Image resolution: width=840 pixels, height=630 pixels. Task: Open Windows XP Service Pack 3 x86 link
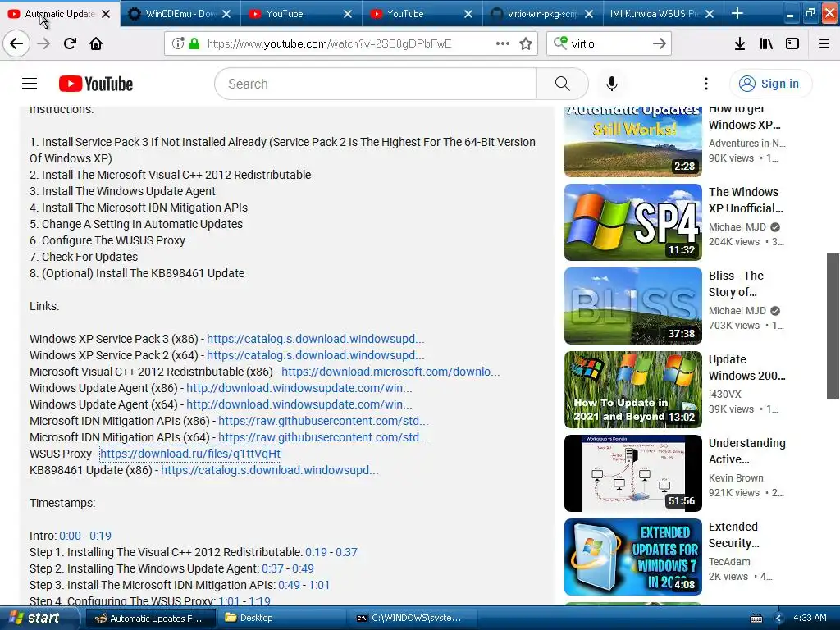315,339
